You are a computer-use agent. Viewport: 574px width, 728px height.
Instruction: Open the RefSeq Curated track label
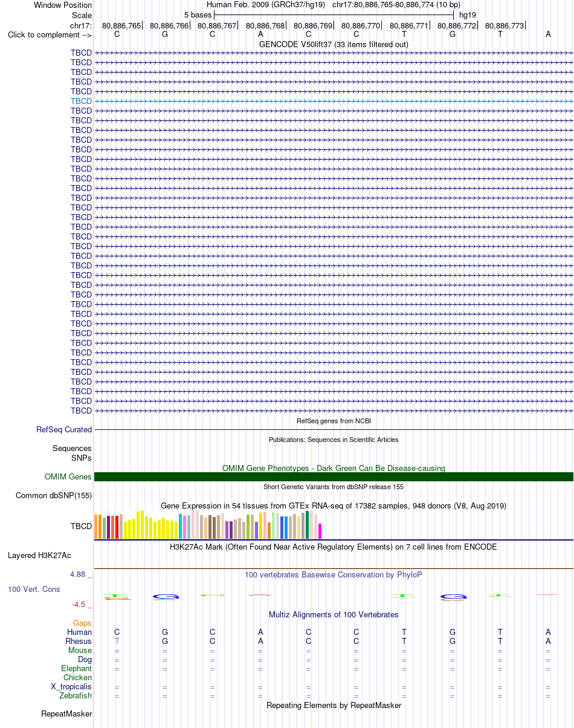pos(64,430)
